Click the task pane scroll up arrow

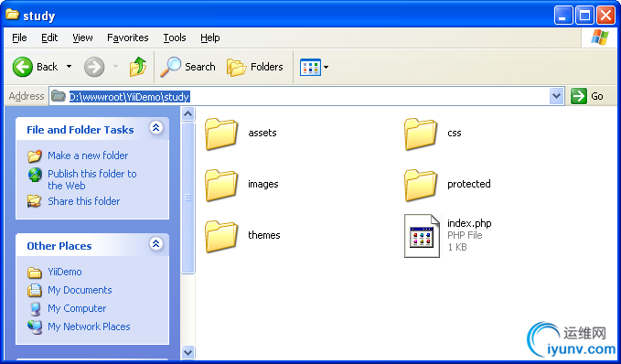[x=187, y=114]
